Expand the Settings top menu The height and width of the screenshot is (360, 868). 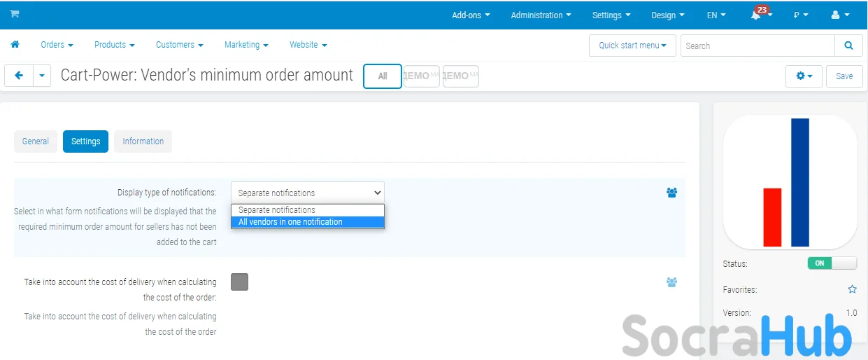click(x=611, y=15)
